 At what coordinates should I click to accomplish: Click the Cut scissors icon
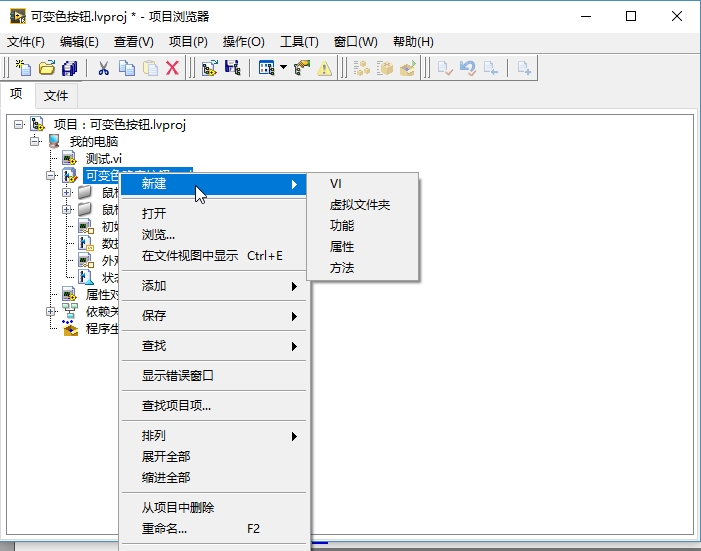coord(104,68)
